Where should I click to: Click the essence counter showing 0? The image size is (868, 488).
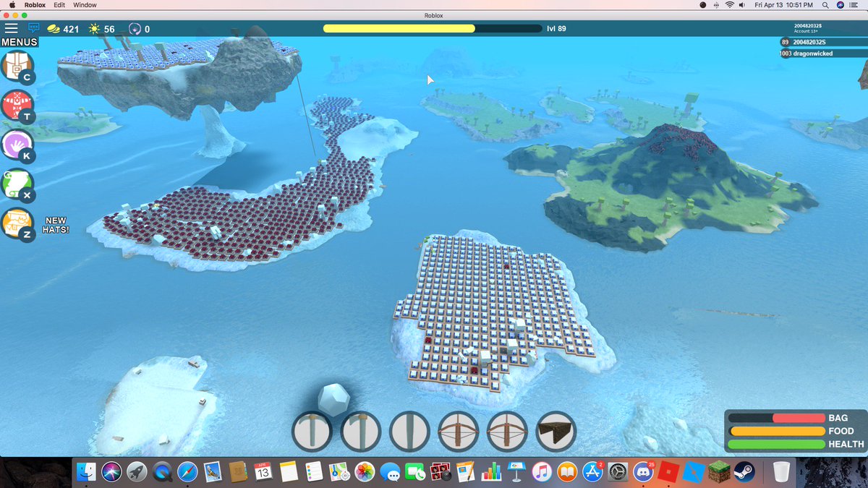click(139, 29)
